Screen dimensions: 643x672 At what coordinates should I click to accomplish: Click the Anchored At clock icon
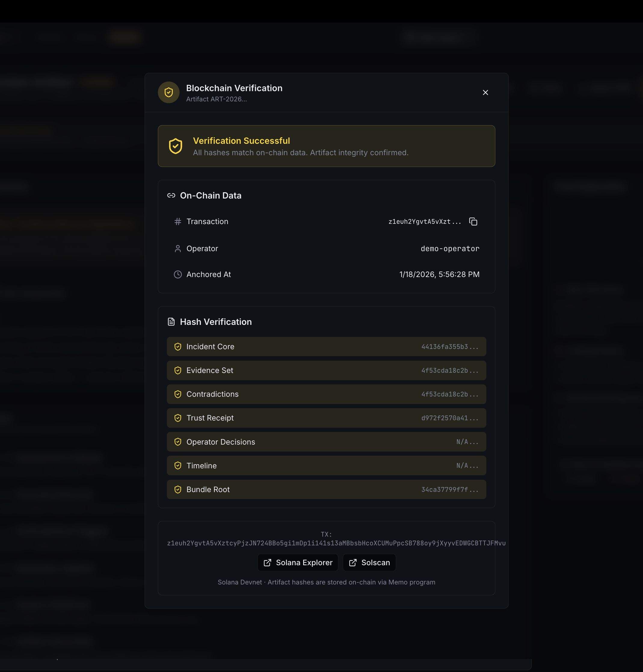point(177,274)
